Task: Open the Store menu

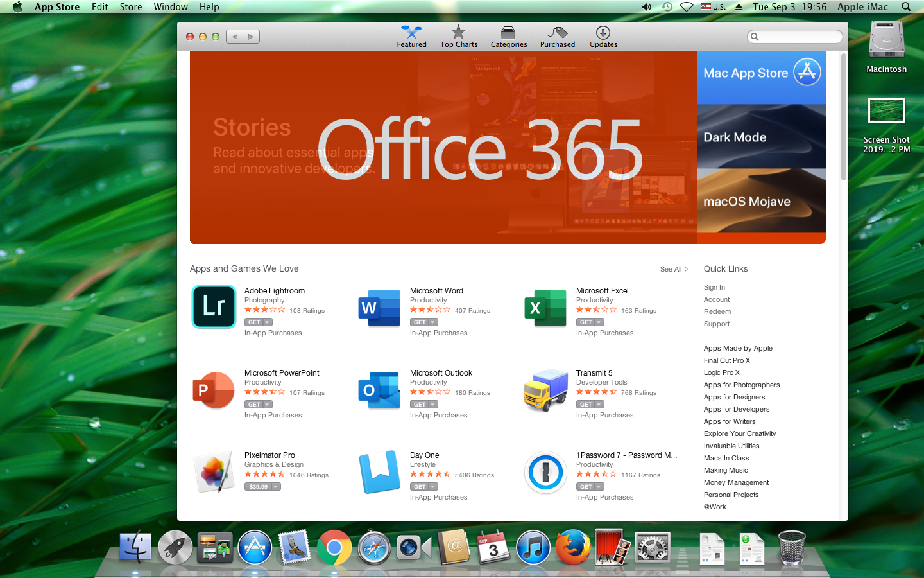Action: tap(131, 7)
